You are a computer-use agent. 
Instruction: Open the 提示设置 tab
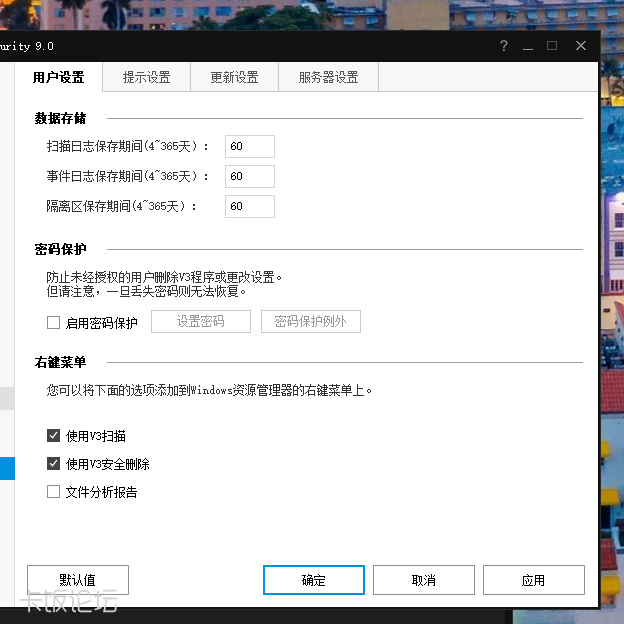(146, 77)
